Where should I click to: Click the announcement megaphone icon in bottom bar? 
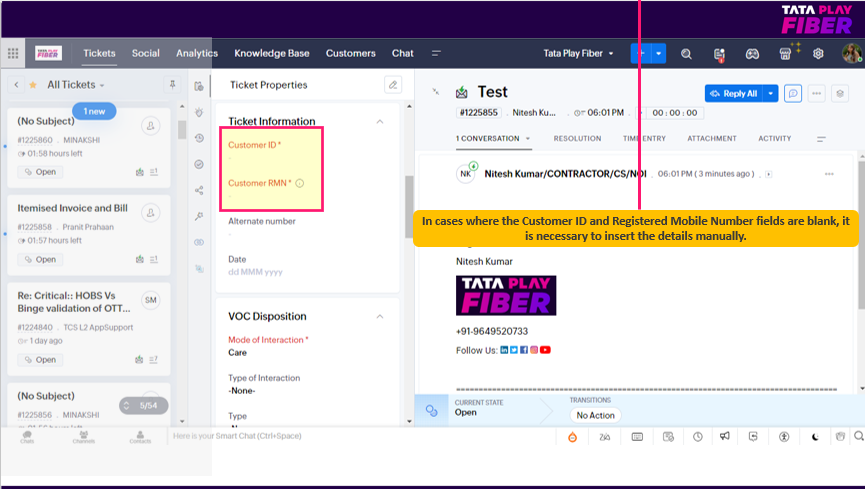[x=724, y=437]
